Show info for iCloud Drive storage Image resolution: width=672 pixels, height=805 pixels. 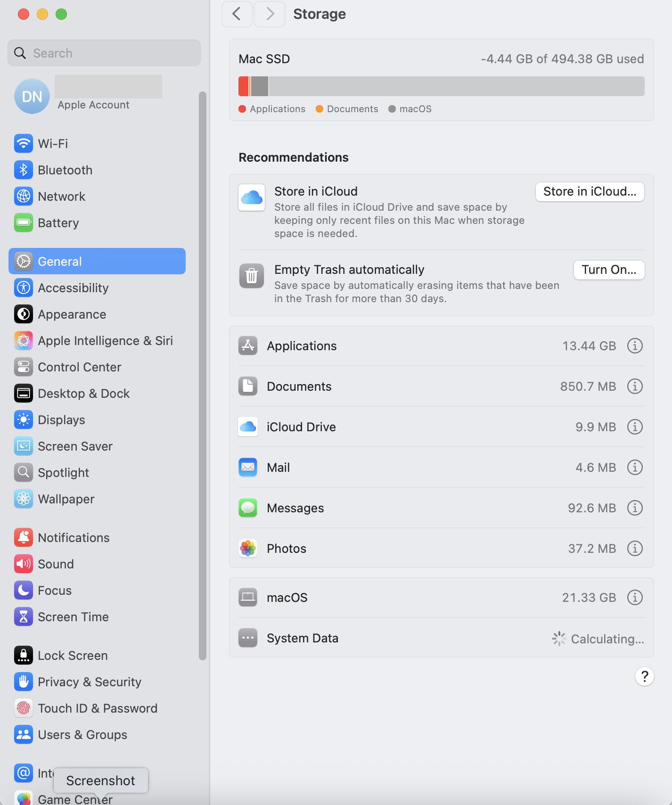point(635,427)
